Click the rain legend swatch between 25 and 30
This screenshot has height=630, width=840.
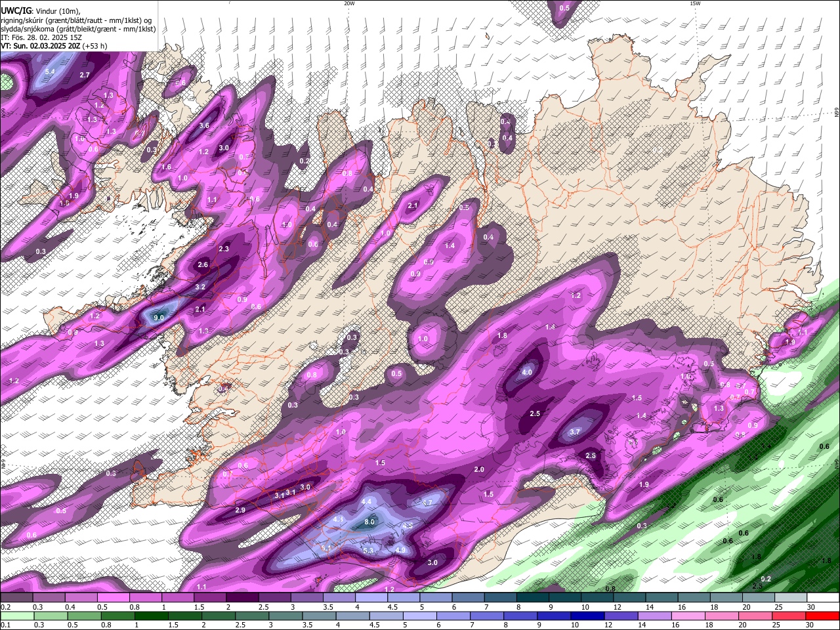789,616
